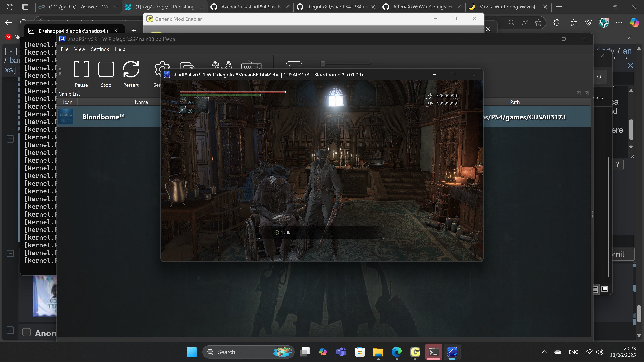Viewport: 644px width, 362px height.
Task: Tick the Anon post checkbox
Action: coord(26,332)
